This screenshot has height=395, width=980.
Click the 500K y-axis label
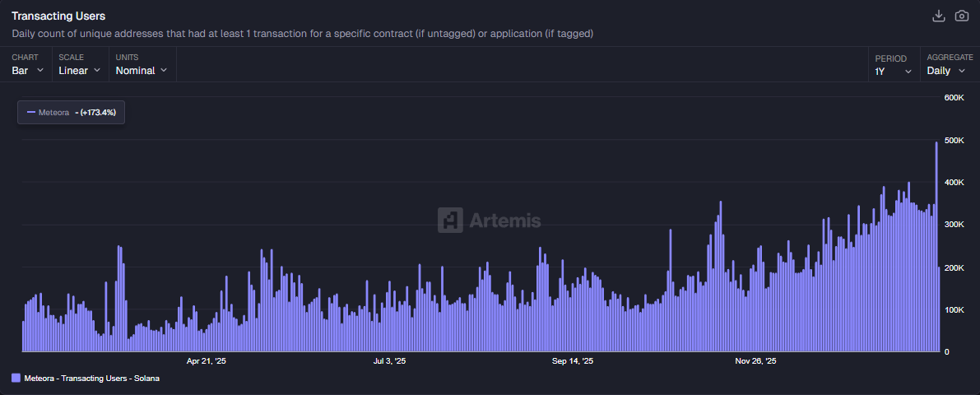click(956, 140)
